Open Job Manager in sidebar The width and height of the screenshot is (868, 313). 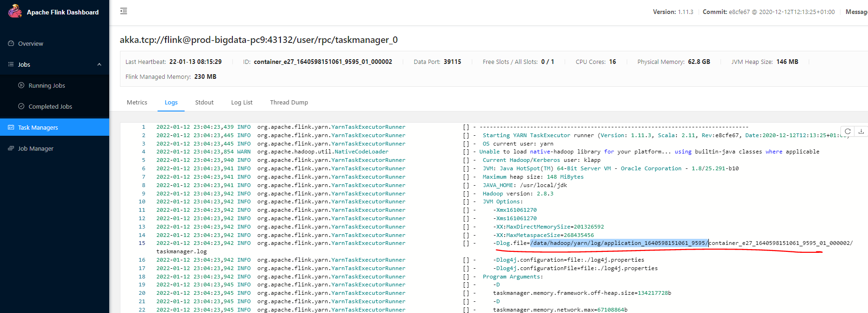click(x=55, y=148)
